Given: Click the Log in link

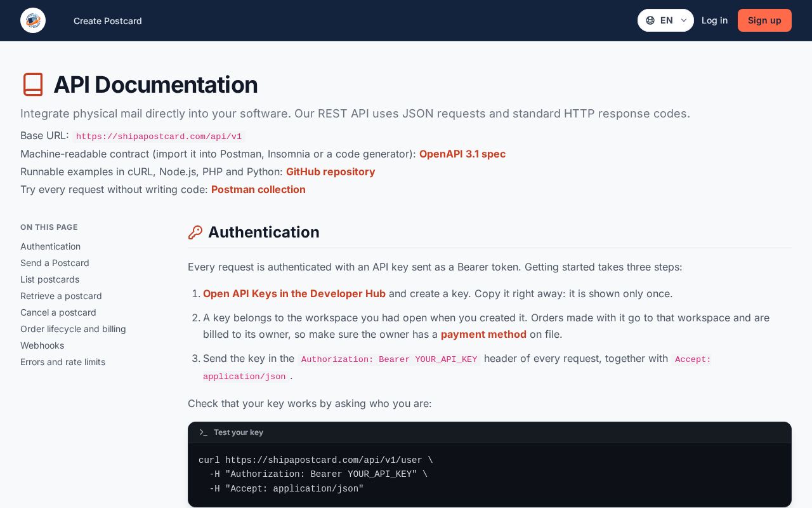Looking at the screenshot, I should (x=714, y=20).
